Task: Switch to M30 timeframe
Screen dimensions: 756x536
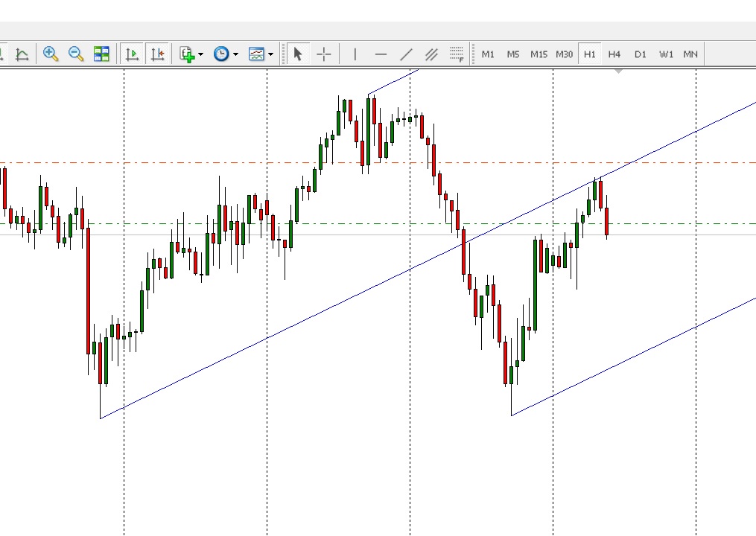Action: (564, 54)
